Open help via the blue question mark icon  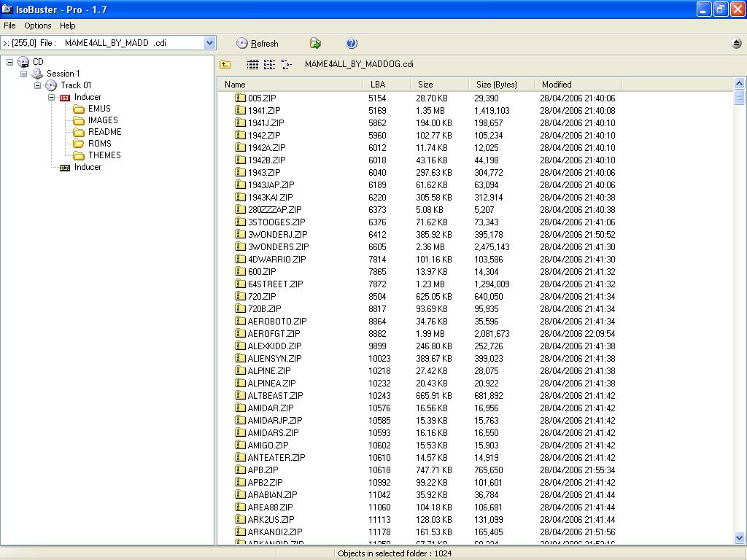click(x=352, y=44)
